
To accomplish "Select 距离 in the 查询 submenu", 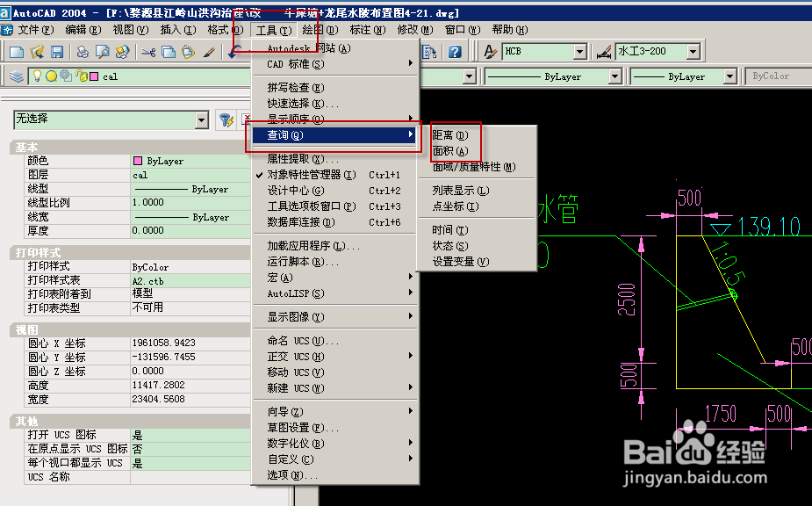I will pos(450,135).
